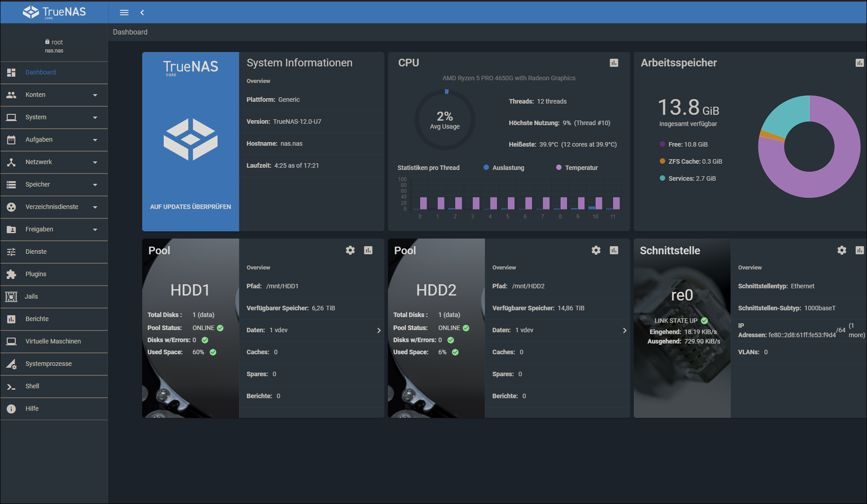The width and height of the screenshot is (867, 504).
Task: Open the Virtuelle Maschinen menu item
Action: pos(53,341)
